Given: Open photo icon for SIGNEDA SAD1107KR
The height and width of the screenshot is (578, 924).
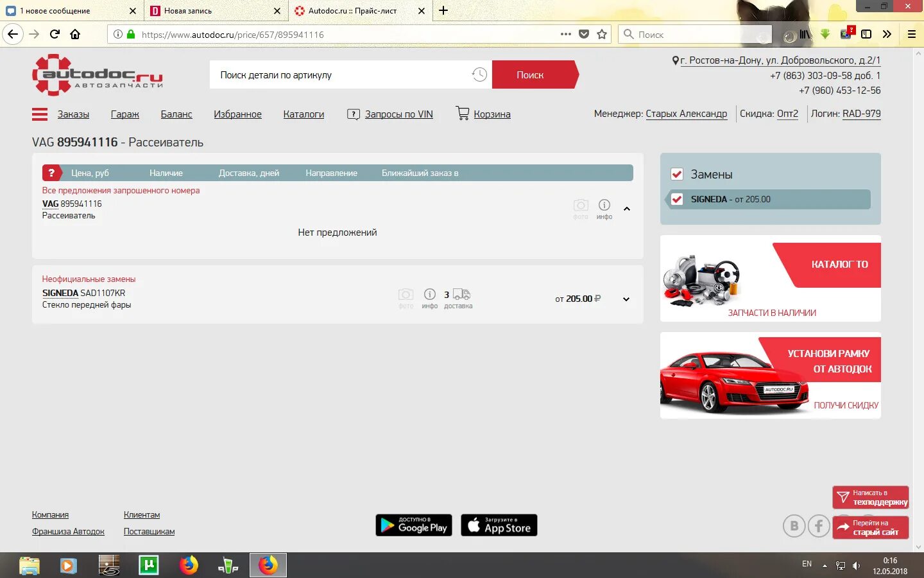Looking at the screenshot, I should (x=406, y=298).
